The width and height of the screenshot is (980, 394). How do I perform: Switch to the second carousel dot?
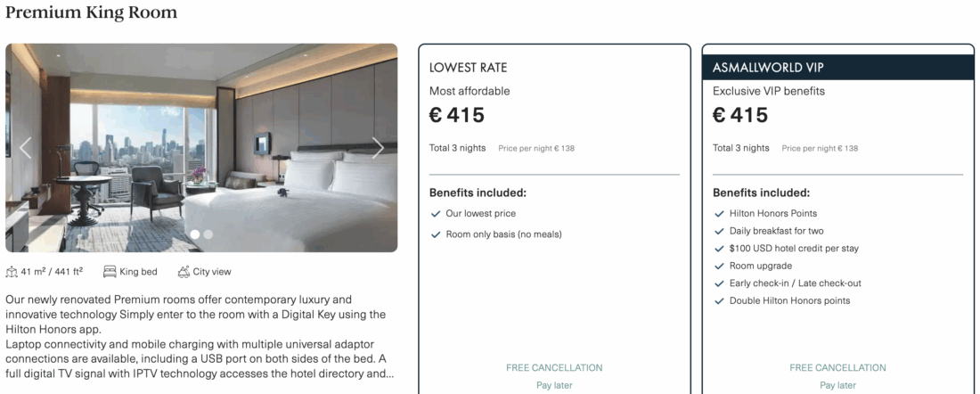[x=208, y=234]
